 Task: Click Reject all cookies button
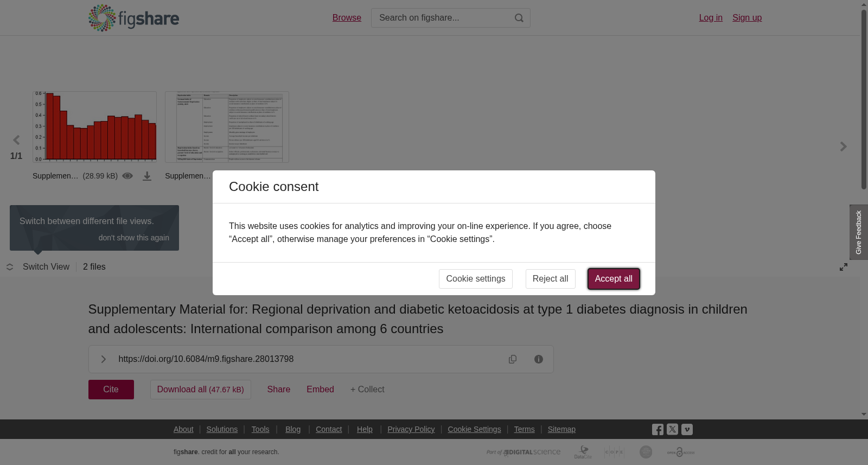(x=550, y=279)
